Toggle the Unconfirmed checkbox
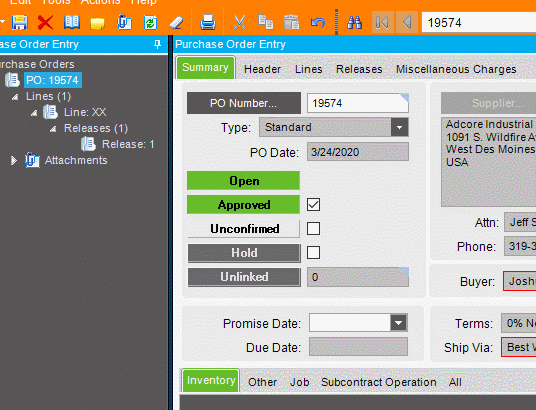The width and height of the screenshot is (536, 410). (x=313, y=228)
